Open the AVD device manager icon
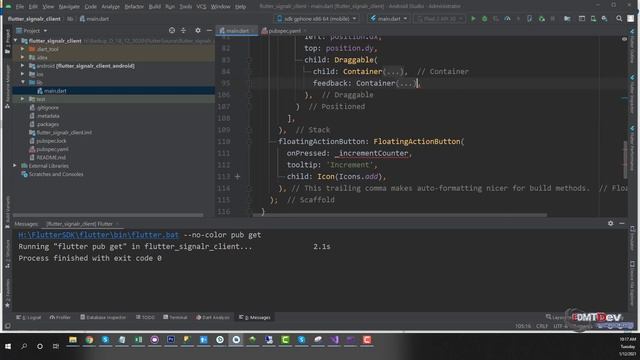 point(593,19)
